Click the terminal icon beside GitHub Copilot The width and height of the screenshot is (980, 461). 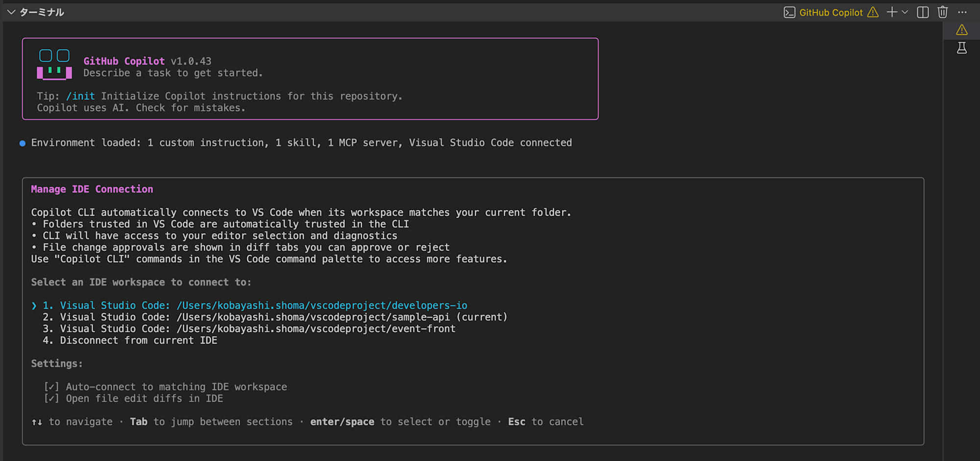[789, 12]
